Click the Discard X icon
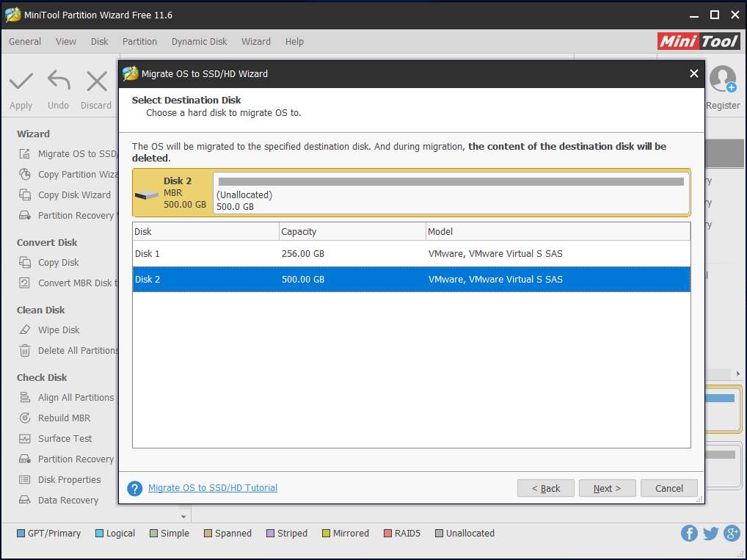 pos(97,81)
